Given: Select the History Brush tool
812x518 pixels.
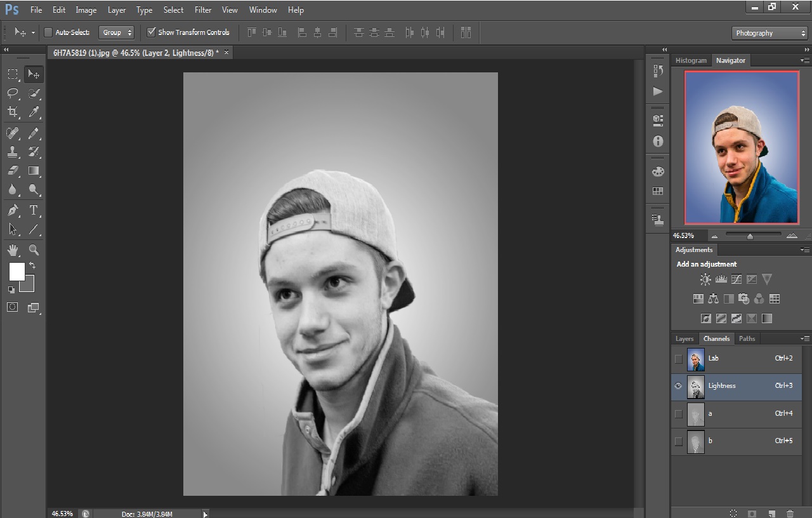Looking at the screenshot, I should (34, 152).
